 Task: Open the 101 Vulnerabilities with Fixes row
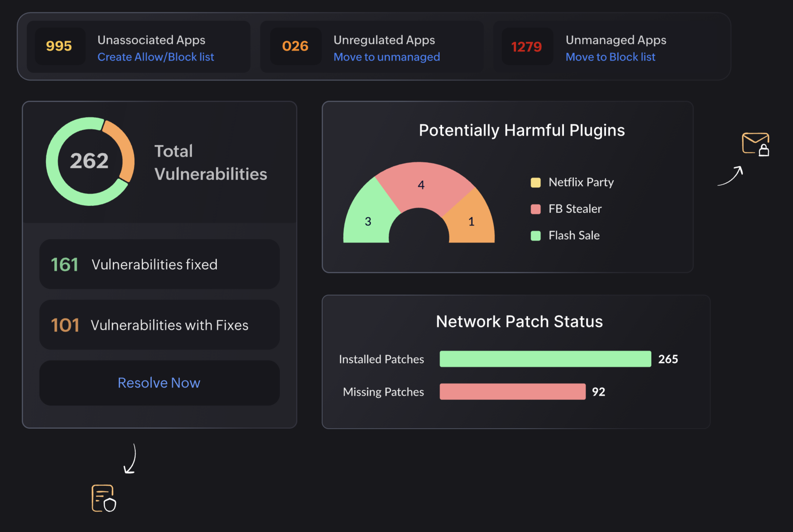159,325
